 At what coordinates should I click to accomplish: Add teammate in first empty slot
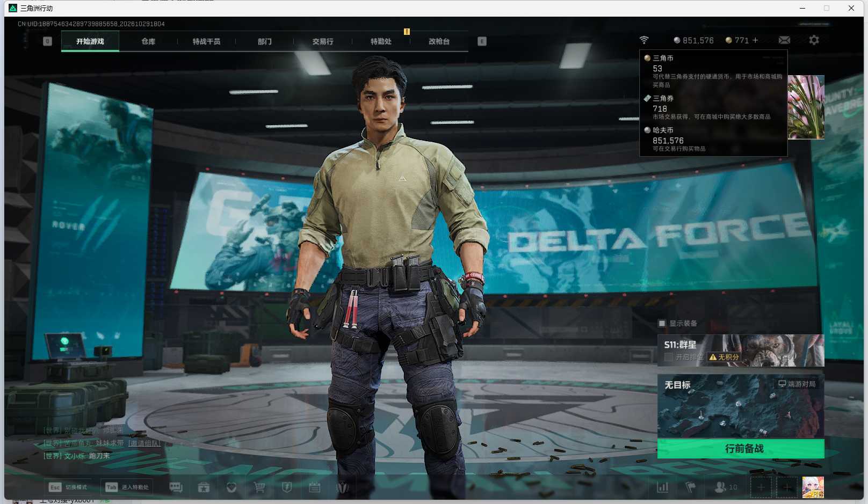(761, 487)
